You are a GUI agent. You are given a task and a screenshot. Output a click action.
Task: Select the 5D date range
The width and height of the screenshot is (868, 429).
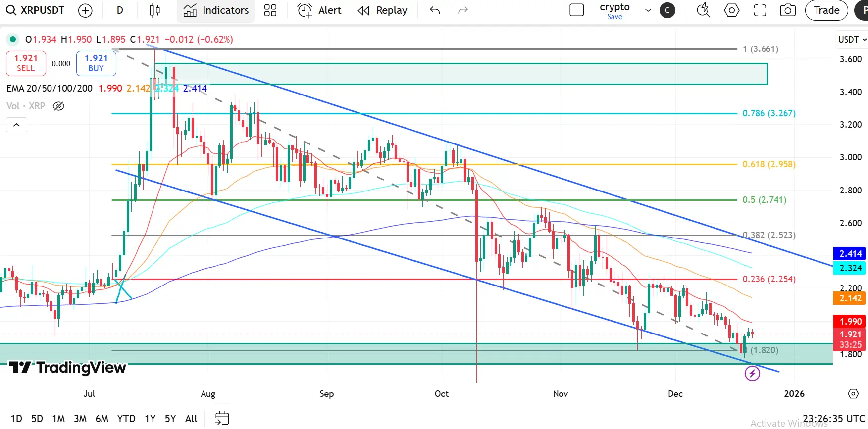37,419
